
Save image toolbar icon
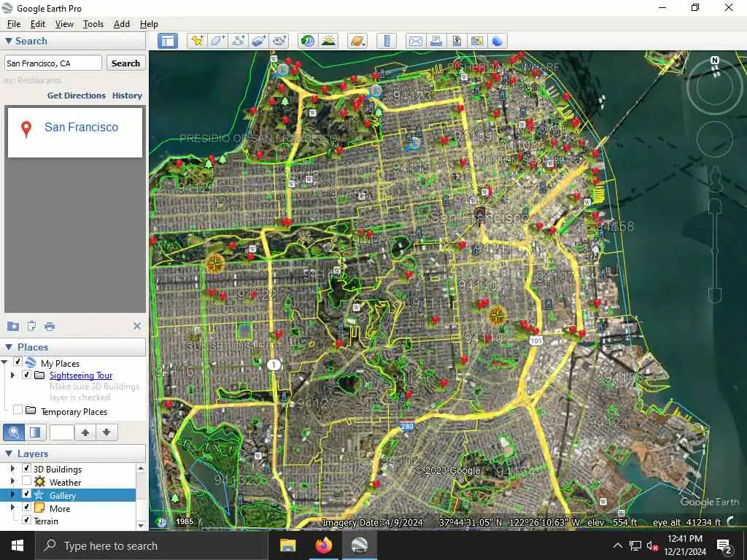[x=457, y=41]
